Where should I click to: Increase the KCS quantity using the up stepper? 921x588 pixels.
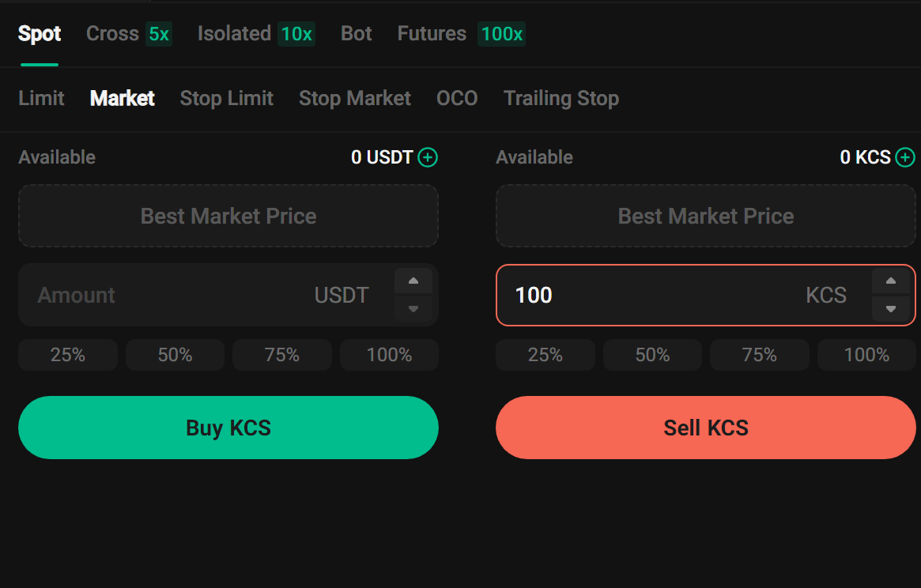[890, 281]
